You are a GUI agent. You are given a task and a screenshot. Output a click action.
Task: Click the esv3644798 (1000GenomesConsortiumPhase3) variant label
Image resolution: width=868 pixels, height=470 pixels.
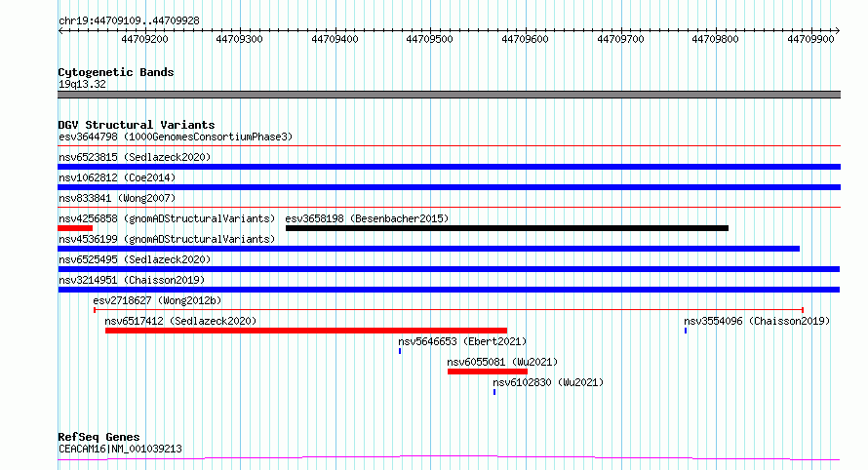pyautogui.click(x=176, y=137)
